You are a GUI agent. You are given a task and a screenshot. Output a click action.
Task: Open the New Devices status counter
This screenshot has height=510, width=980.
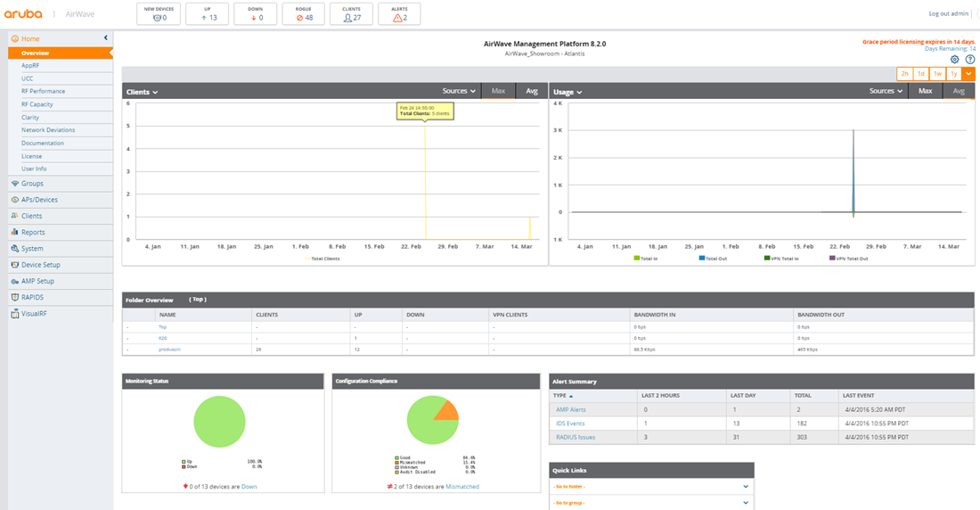coord(159,13)
